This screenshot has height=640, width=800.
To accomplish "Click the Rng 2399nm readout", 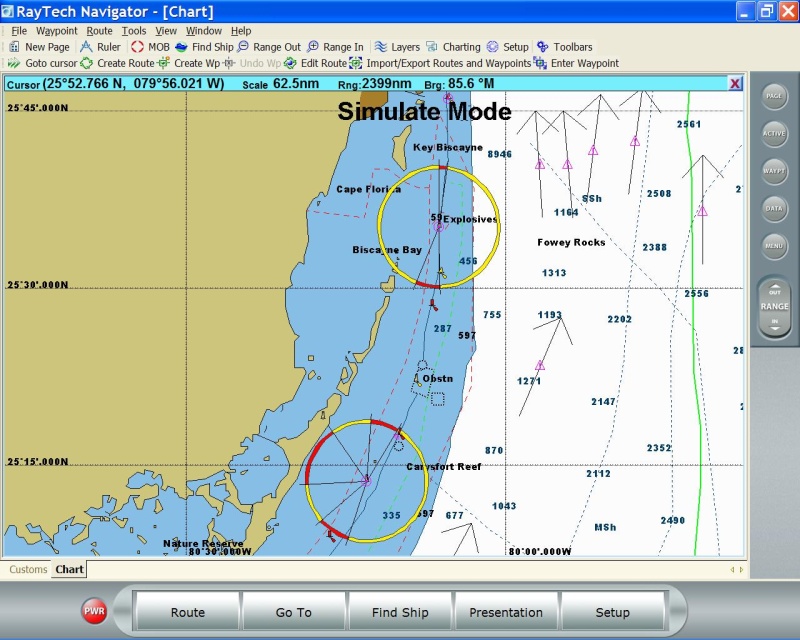I will coord(374,84).
